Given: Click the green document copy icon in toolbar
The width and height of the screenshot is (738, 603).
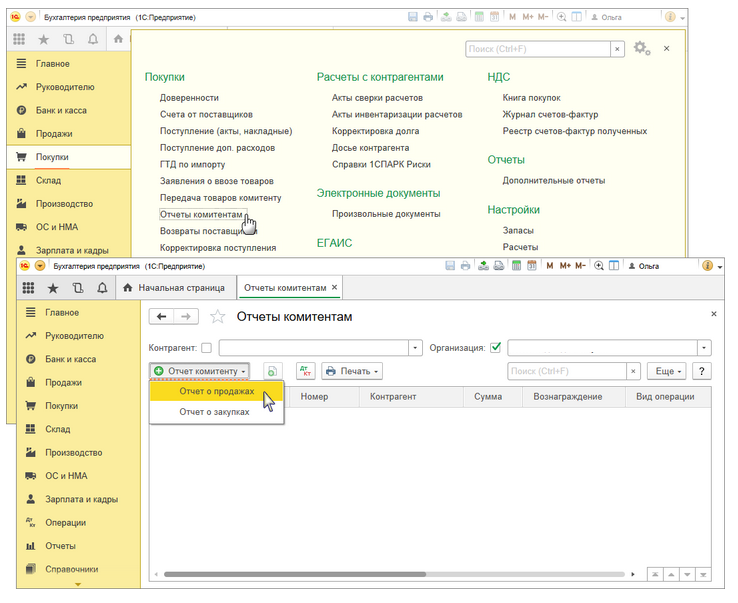Looking at the screenshot, I should [272, 371].
